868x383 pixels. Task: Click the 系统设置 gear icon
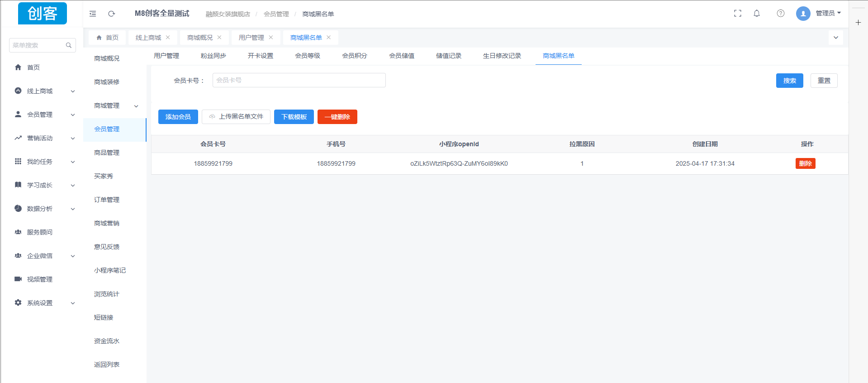click(x=18, y=302)
